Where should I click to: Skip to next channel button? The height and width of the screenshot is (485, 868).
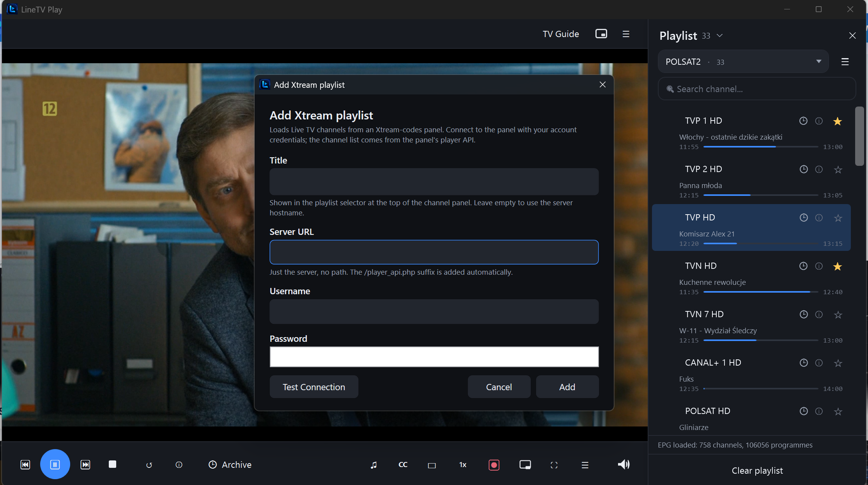pyautogui.click(x=85, y=464)
